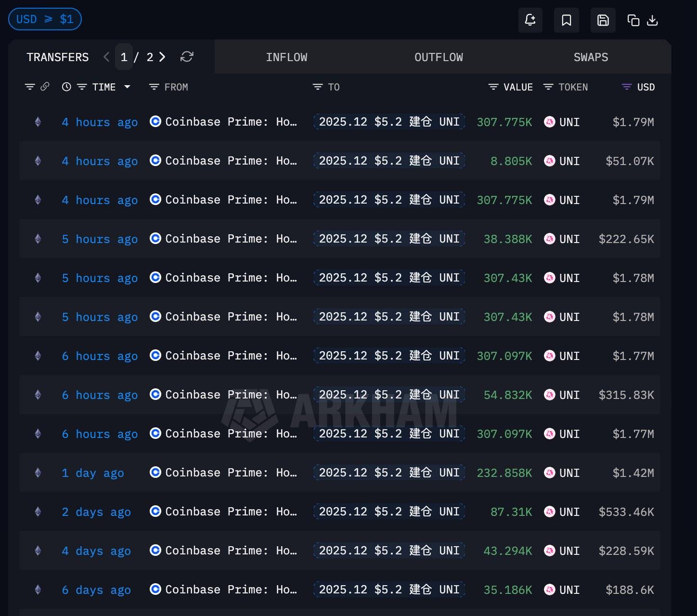This screenshot has width=697, height=616.
Task: Open the TOKEN column filter
Action: coord(548,87)
